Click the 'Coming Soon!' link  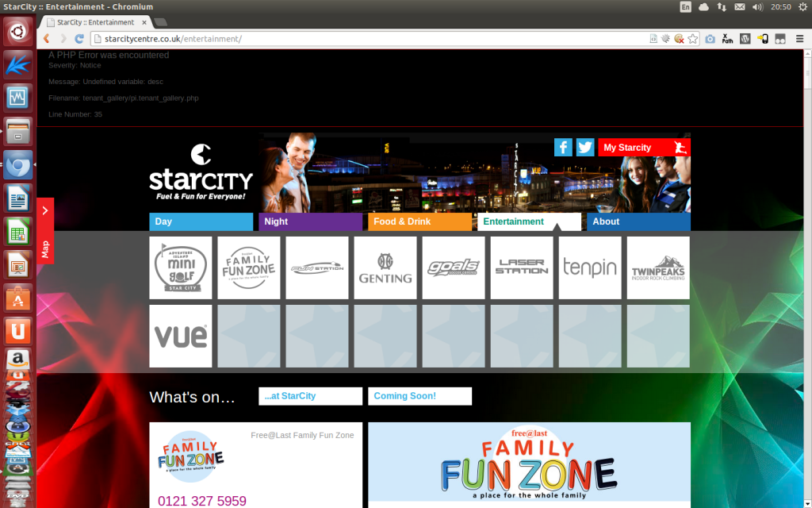click(419, 396)
